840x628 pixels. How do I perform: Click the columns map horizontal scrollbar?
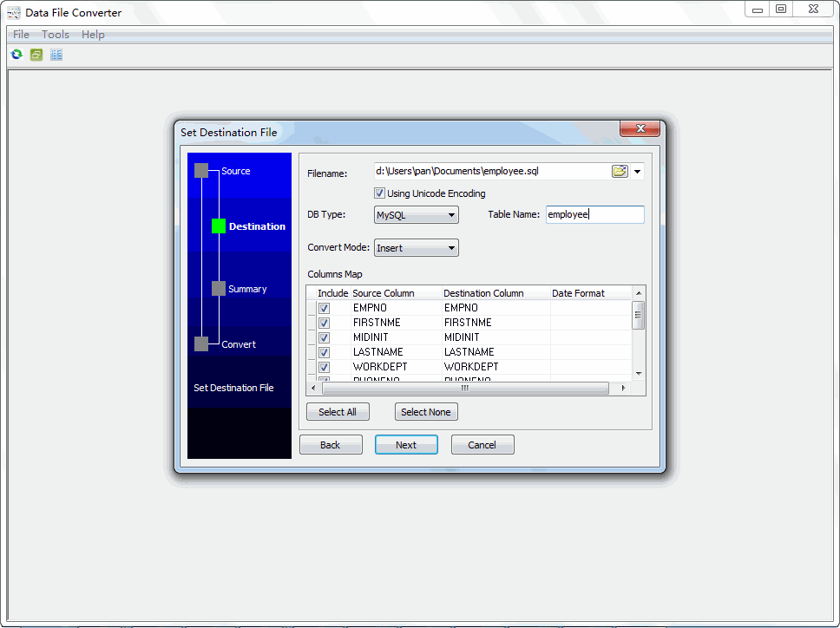tap(465, 389)
